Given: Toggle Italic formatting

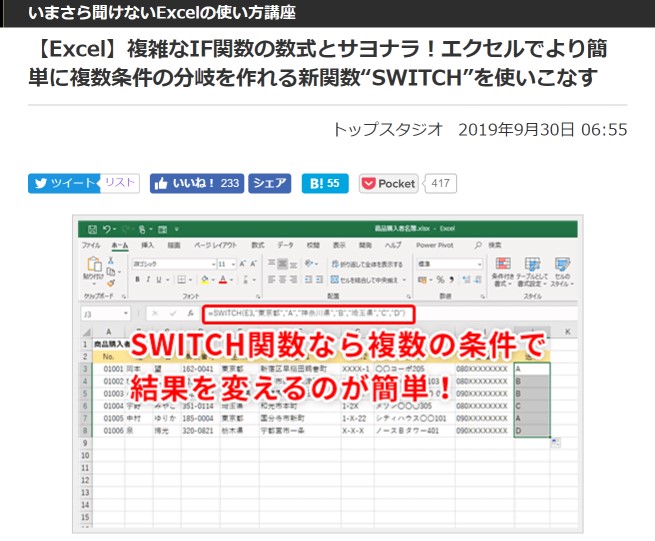Looking at the screenshot, I should pyautogui.click(x=148, y=279).
